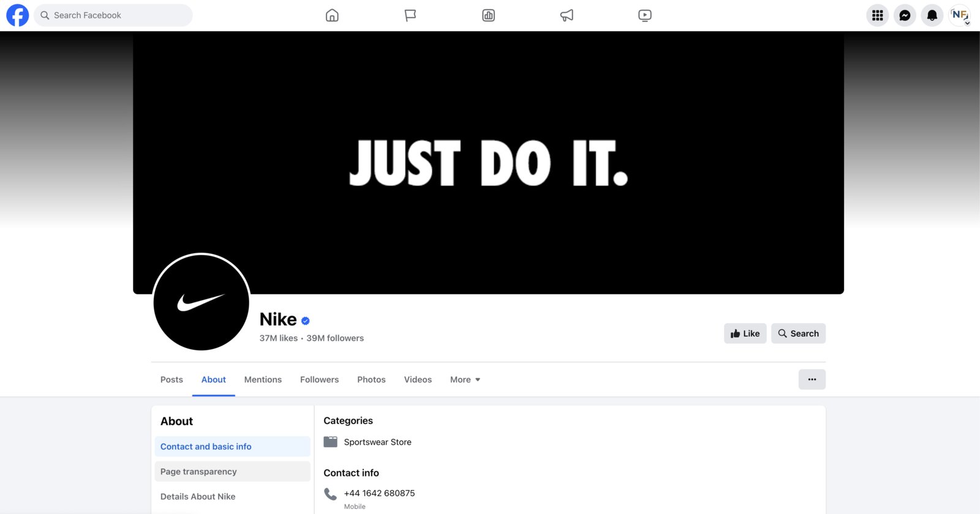Select Details About Nike
The image size is (980, 514).
click(233, 497)
